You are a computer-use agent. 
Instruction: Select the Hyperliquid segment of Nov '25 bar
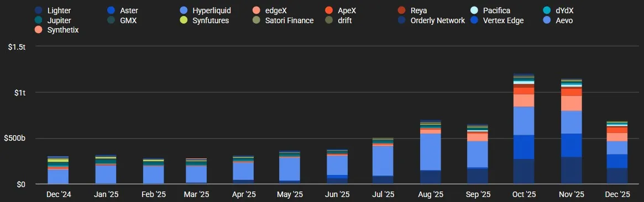(x=572, y=122)
